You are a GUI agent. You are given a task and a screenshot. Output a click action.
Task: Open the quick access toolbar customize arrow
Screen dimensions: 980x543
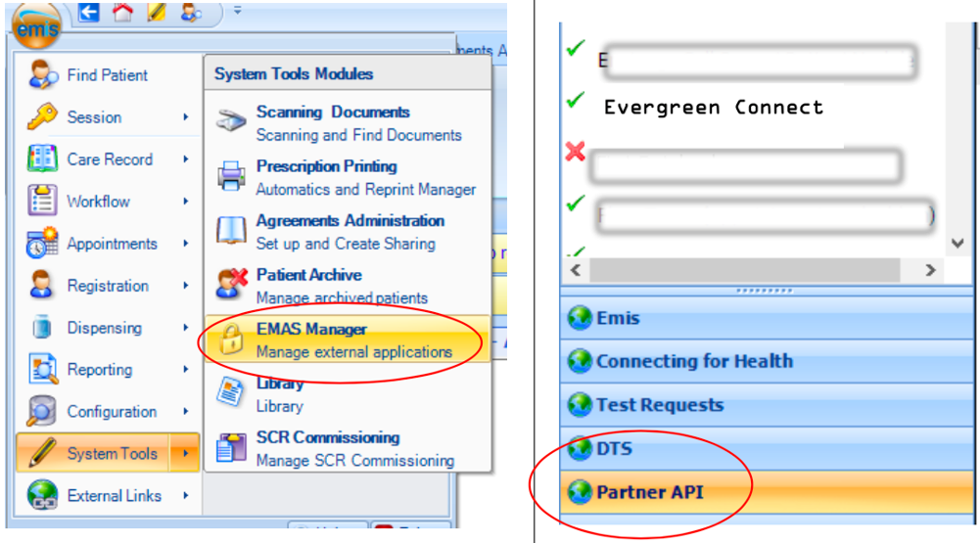[x=238, y=11]
